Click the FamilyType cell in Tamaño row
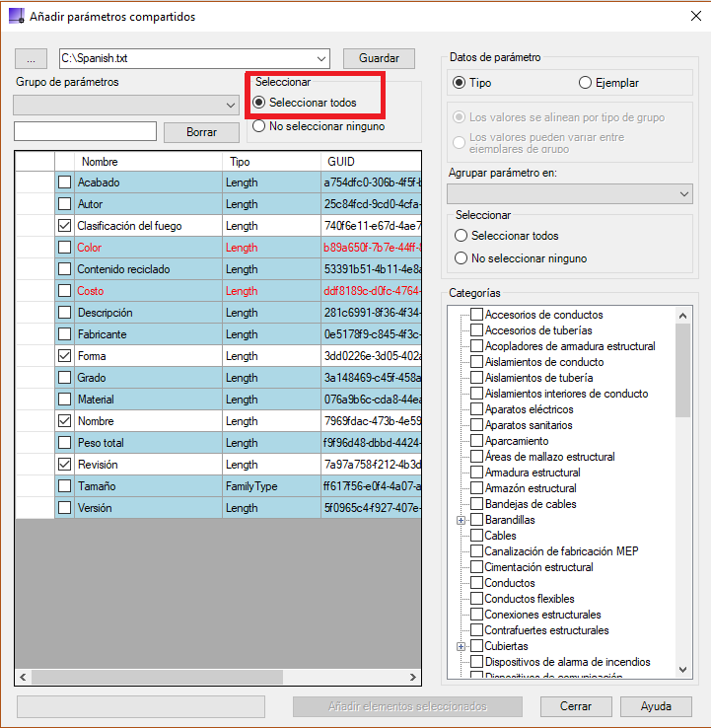This screenshot has width=711, height=728. coord(271,486)
